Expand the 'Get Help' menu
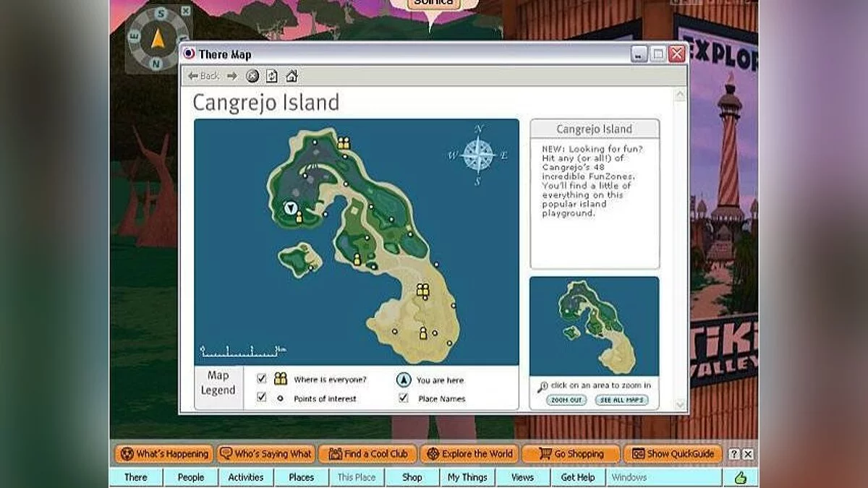 coord(578,477)
